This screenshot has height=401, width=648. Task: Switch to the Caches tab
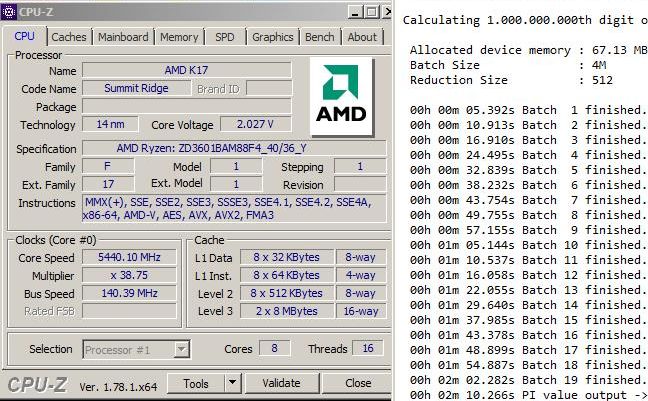[x=69, y=37]
